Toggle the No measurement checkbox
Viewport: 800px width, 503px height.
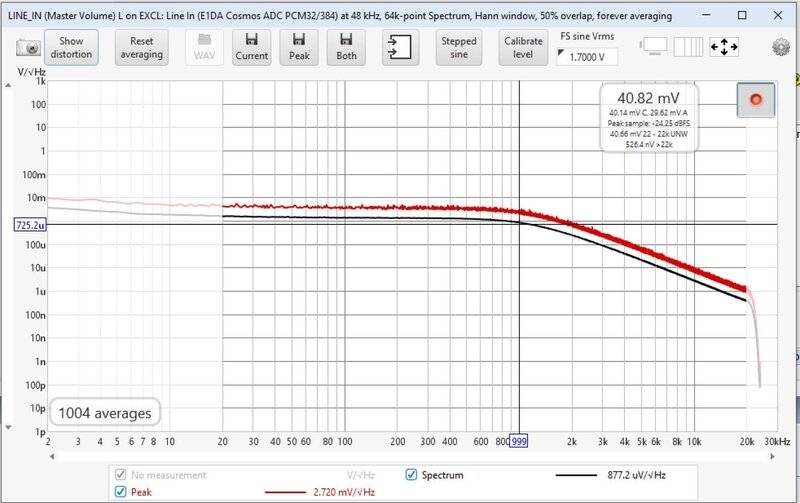tap(120, 475)
